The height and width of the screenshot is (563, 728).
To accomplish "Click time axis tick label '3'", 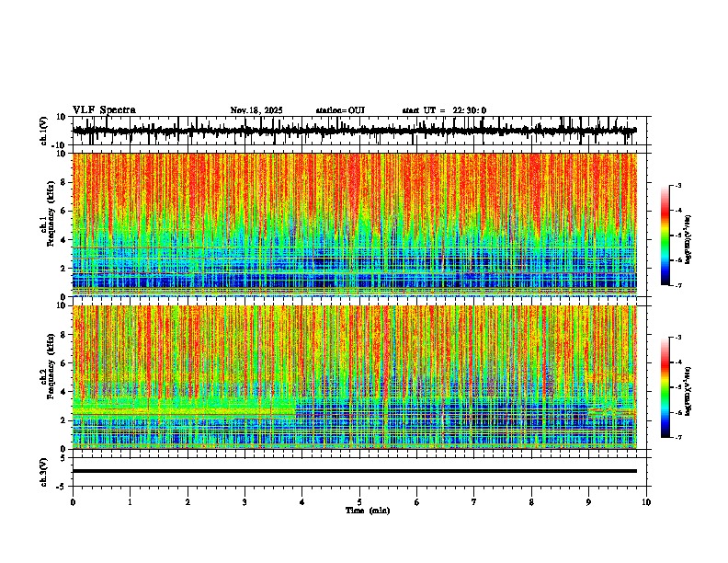I will 245,502.
